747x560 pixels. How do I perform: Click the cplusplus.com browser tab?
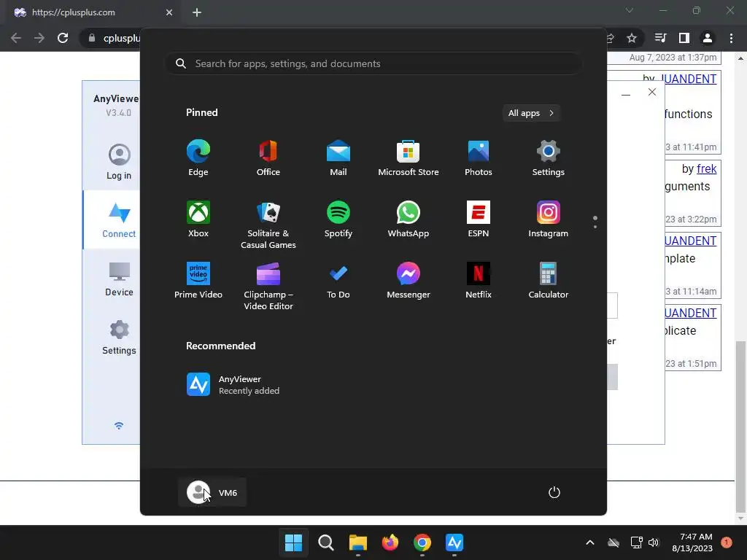93,12
